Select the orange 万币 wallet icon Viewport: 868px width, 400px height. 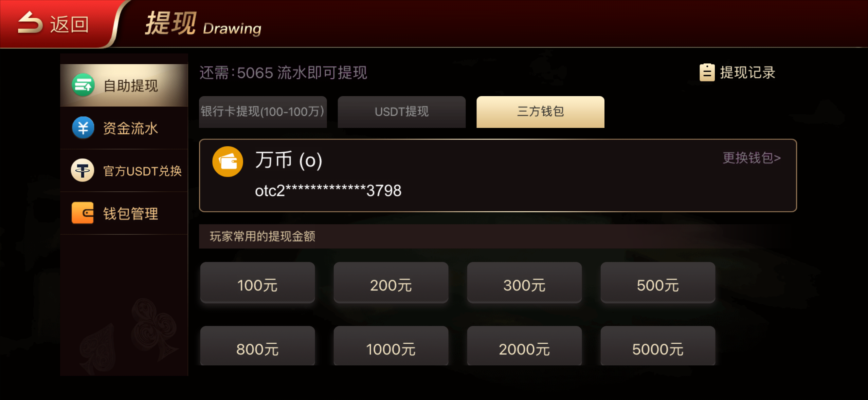point(228,161)
